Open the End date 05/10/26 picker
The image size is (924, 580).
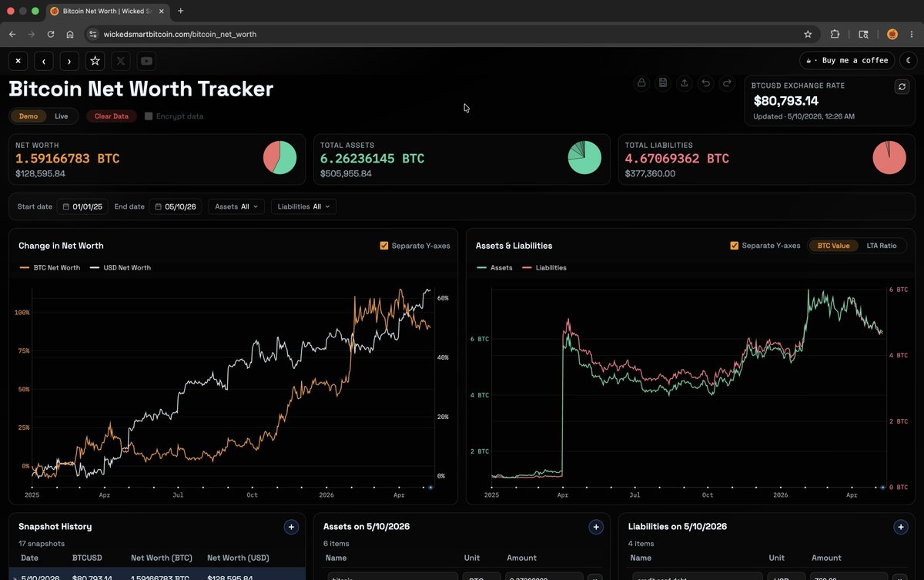(176, 206)
